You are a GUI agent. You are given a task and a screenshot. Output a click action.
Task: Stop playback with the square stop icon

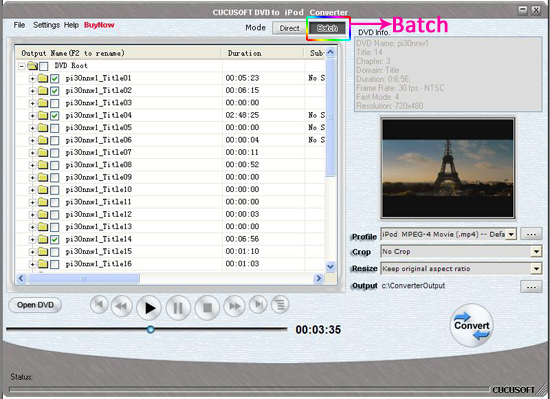[207, 308]
